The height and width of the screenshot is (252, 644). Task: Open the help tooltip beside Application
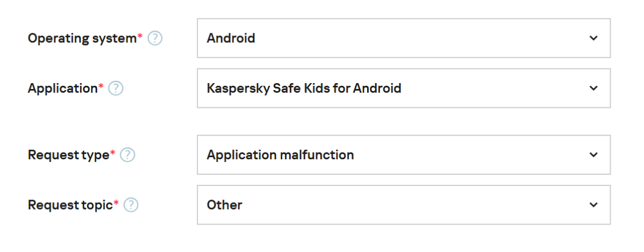(116, 88)
